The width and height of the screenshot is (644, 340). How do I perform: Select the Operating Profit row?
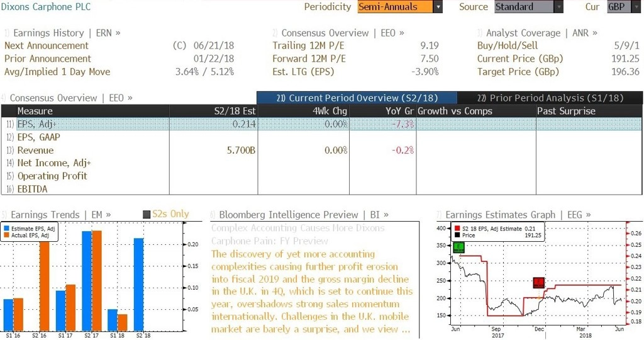tap(321, 176)
